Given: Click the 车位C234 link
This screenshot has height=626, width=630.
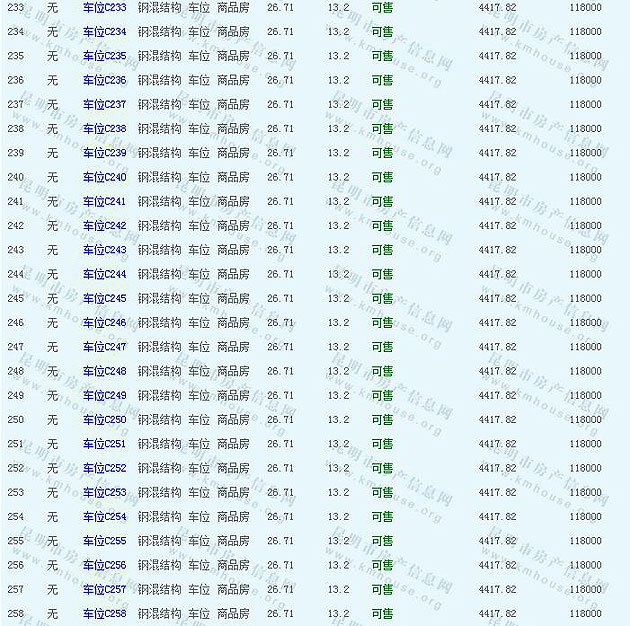Looking at the screenshot, I should pyautogui.click(x=104, y=32).
